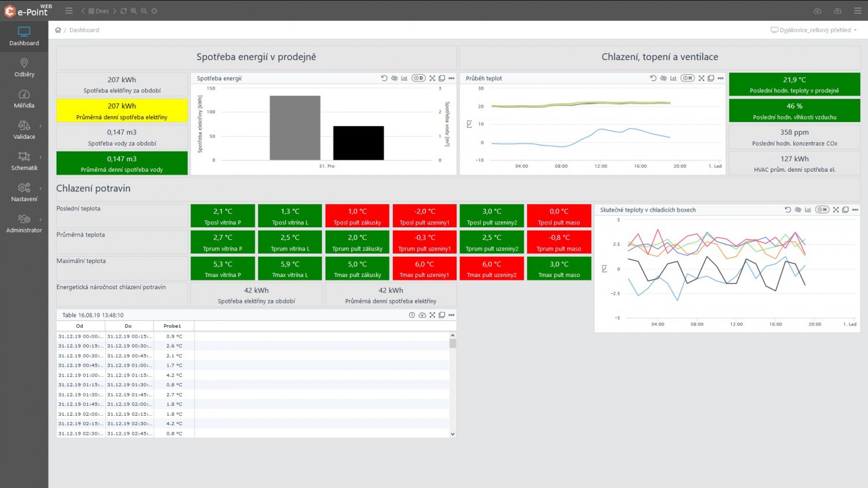
Task: Click the home breadcrumb icon
Action: [58, 30]
